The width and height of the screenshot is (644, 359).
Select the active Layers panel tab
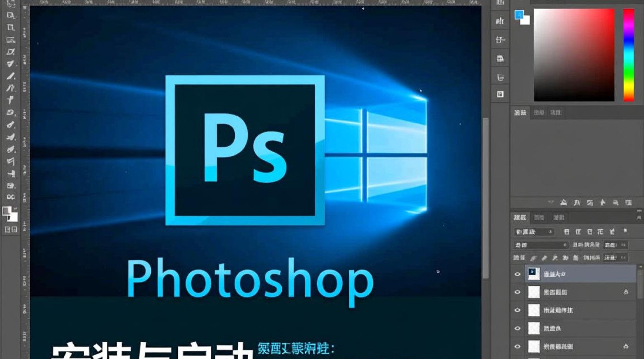(520, 217)
